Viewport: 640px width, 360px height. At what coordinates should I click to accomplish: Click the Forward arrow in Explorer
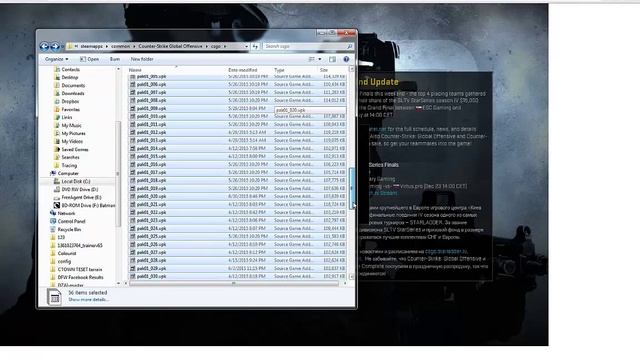(x=55, y=47)
